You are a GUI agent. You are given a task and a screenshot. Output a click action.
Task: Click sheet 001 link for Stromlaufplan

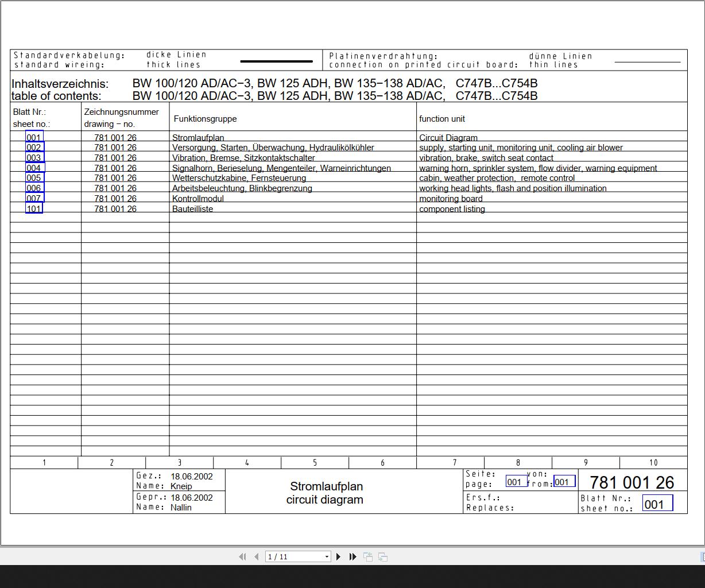coord(34,137)
